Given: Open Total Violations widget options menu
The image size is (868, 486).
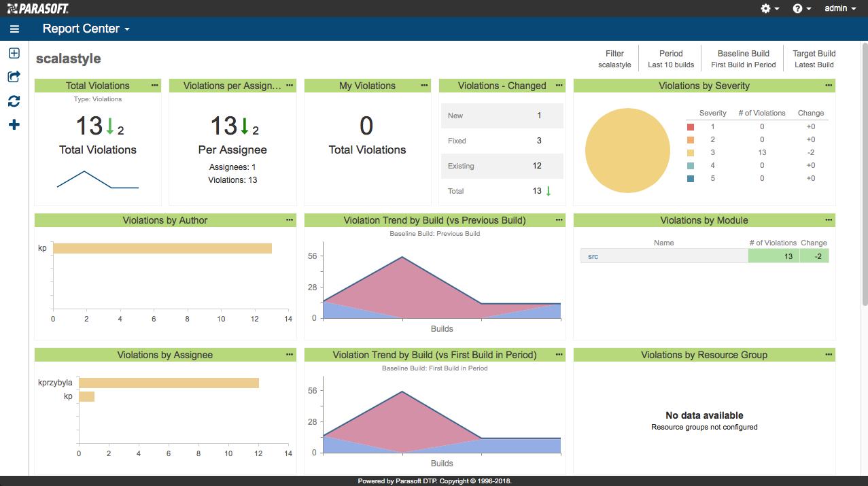Looking at the screenshot, I should pos(155,86).
